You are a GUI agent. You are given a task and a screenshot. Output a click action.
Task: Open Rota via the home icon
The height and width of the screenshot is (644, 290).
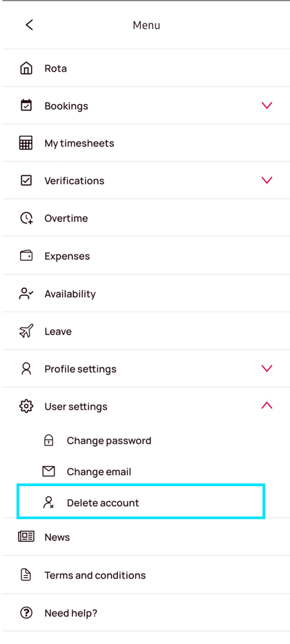coord(26,68)
